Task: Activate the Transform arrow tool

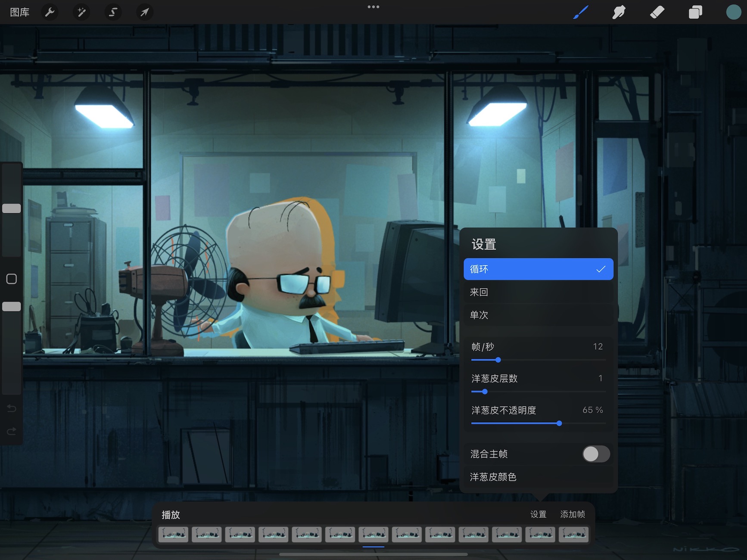Action: [x=145, y=12]
